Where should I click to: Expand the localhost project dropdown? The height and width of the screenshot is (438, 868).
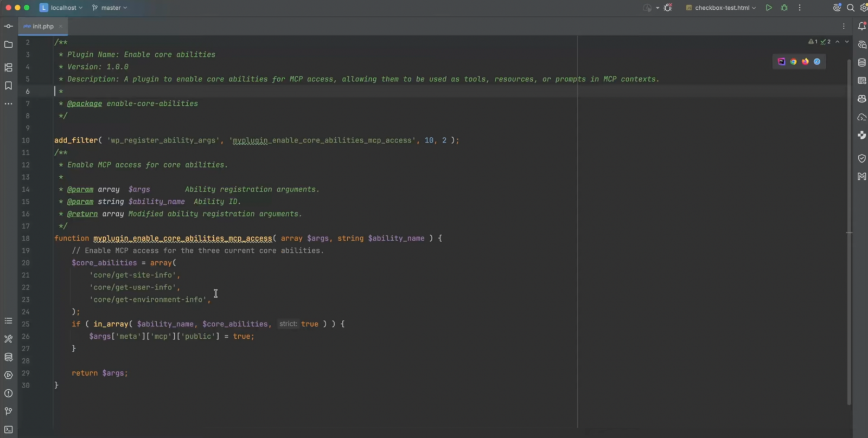tap(61, 8)
